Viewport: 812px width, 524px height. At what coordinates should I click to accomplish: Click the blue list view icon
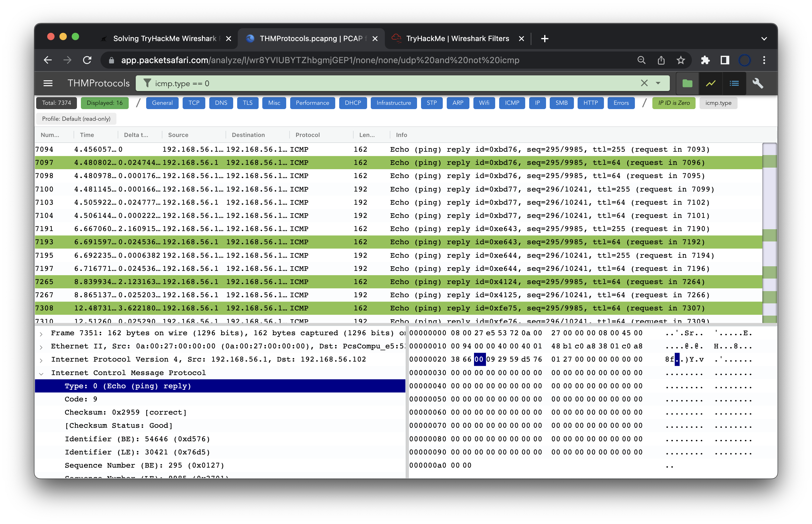pyautogui.click(x=734, y=83)
